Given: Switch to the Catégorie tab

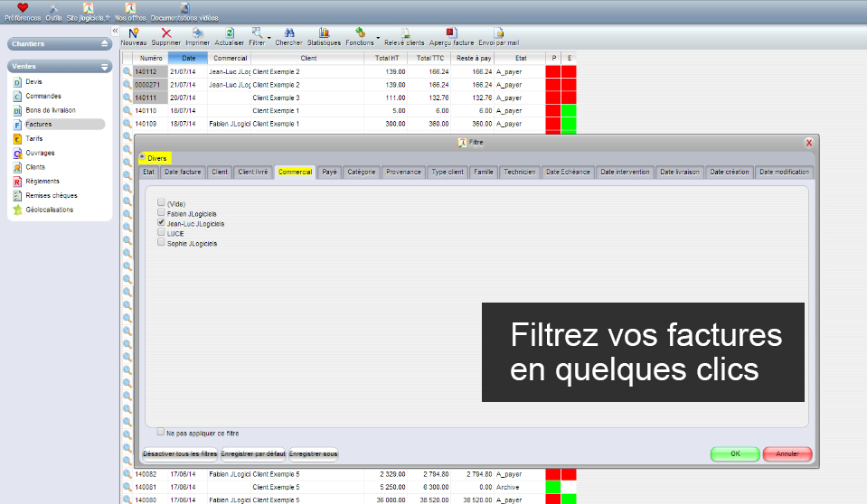Looking at the screenshot, I should coord(362,173).
